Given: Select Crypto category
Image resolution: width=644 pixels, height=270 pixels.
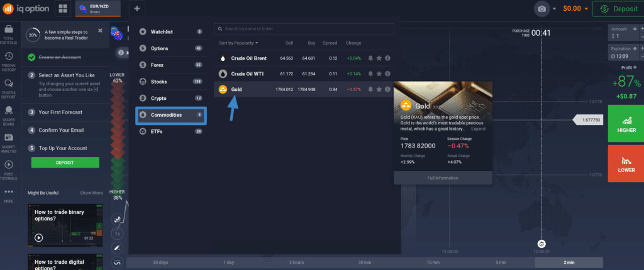Looking at the screenshot, I should [x=171, y=99].
